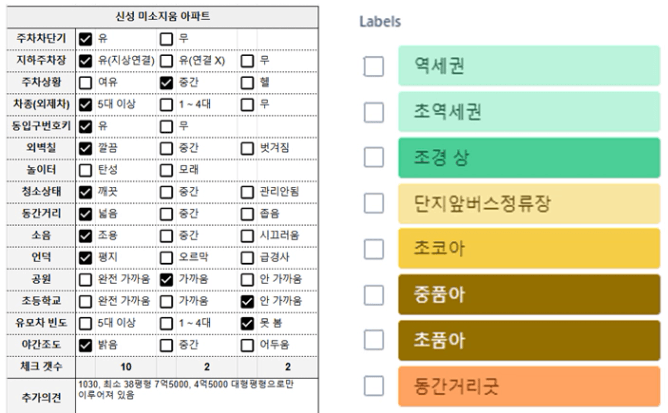Viewport: 668px width, 413px height.
Task: Tick the 단지앞버스정류장 label checkbox
Action: coord(374,203)
